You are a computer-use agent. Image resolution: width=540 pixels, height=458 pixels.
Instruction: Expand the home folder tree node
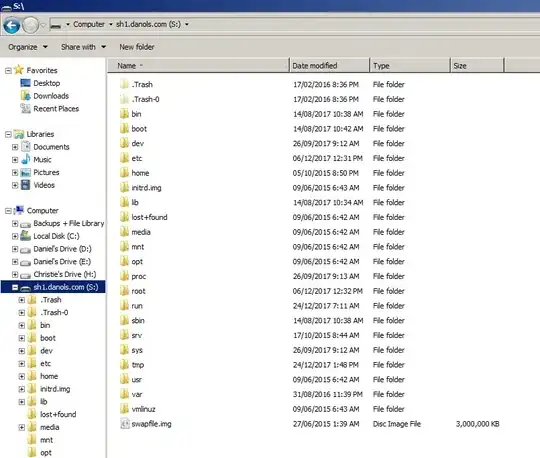(x=22, y=376)
